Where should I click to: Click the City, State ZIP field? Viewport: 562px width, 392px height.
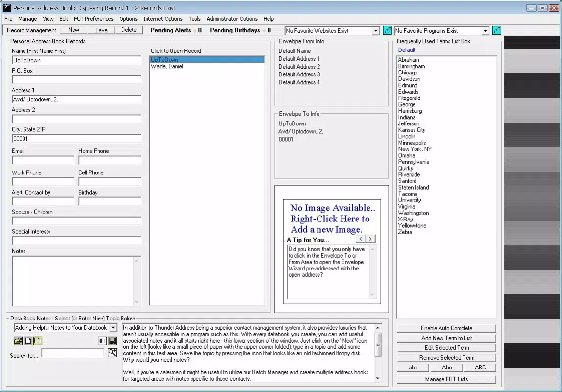click(x=76, y=139)
